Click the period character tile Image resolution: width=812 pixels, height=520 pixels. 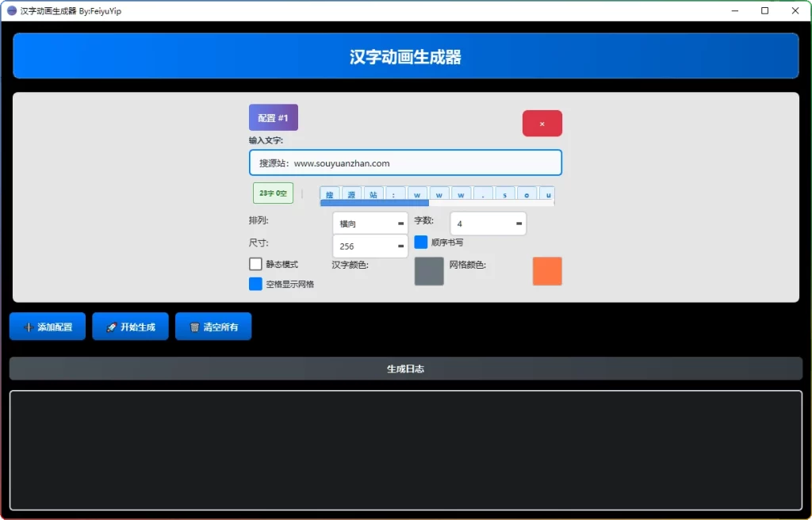tap(483, 194)
